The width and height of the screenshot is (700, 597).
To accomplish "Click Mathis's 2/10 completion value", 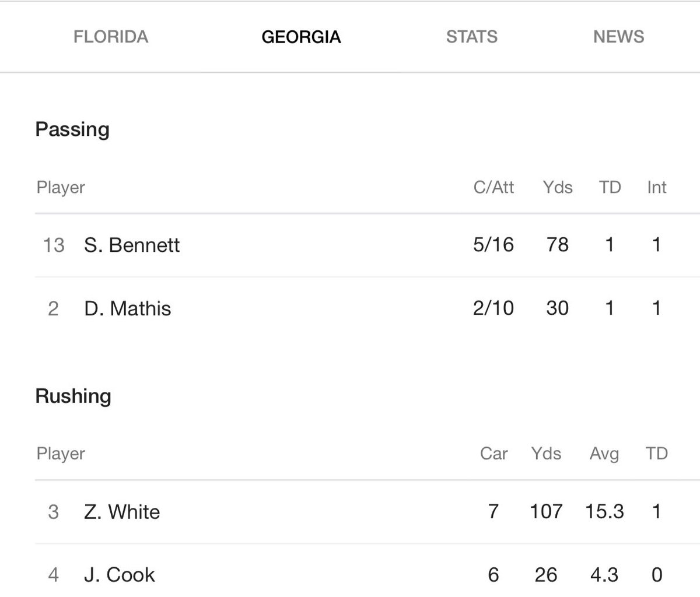I will point(494,307).
